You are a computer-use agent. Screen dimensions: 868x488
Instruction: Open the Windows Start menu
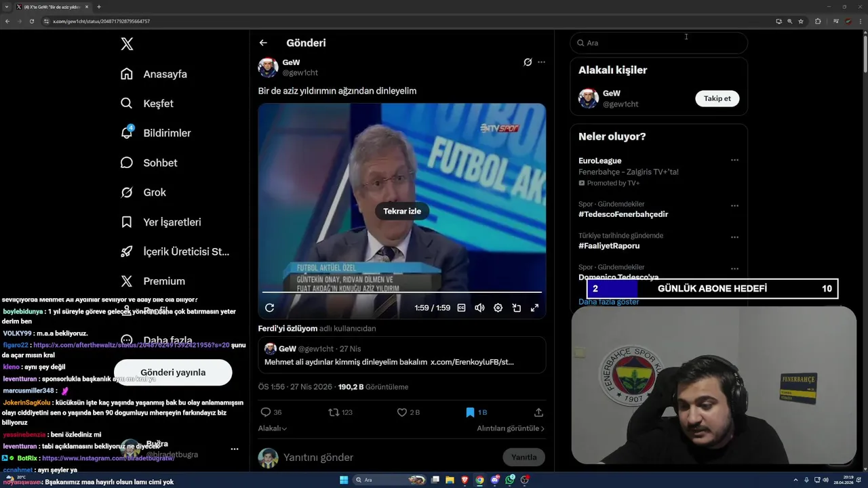click(x=344, y=480)
